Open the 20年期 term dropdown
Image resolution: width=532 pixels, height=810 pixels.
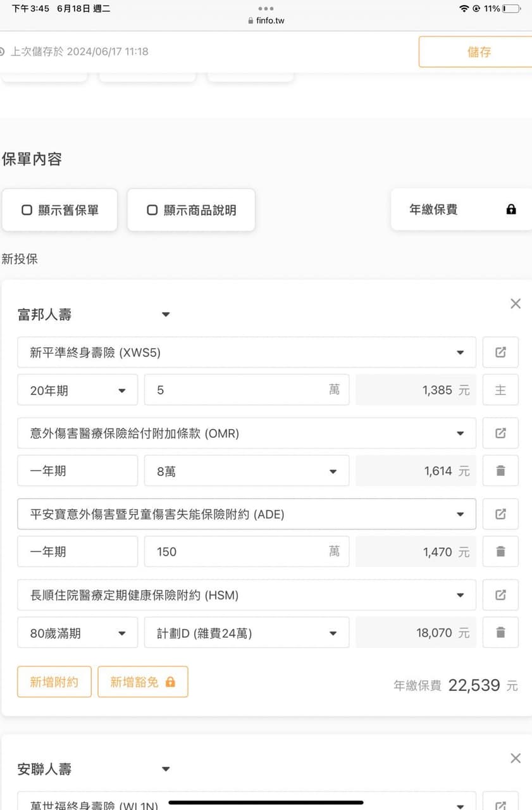pos(77,390)
